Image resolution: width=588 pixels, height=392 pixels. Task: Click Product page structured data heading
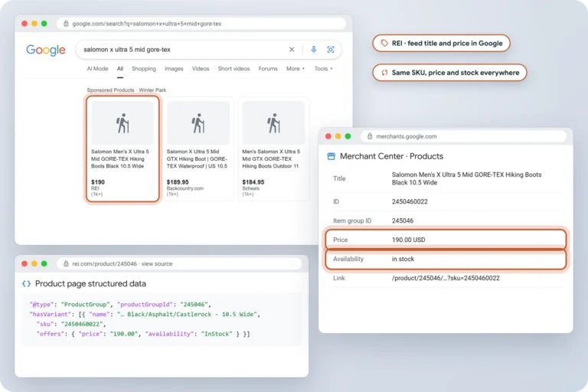[x=90, y=283]
